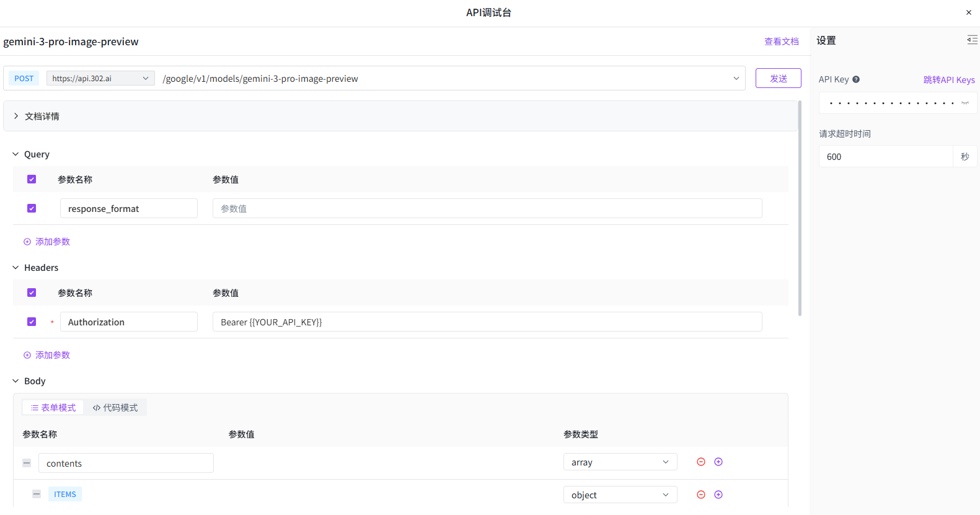Viewport: 980px width, 515px height.
Task: Open the https://api.302.ai base URL dropdown
Action: [100, 78]
